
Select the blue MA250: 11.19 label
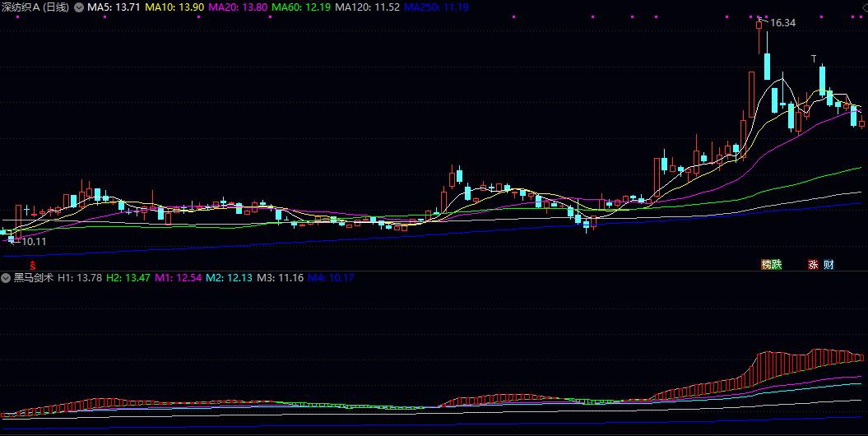pyautogui.click(x=436, y=7)
